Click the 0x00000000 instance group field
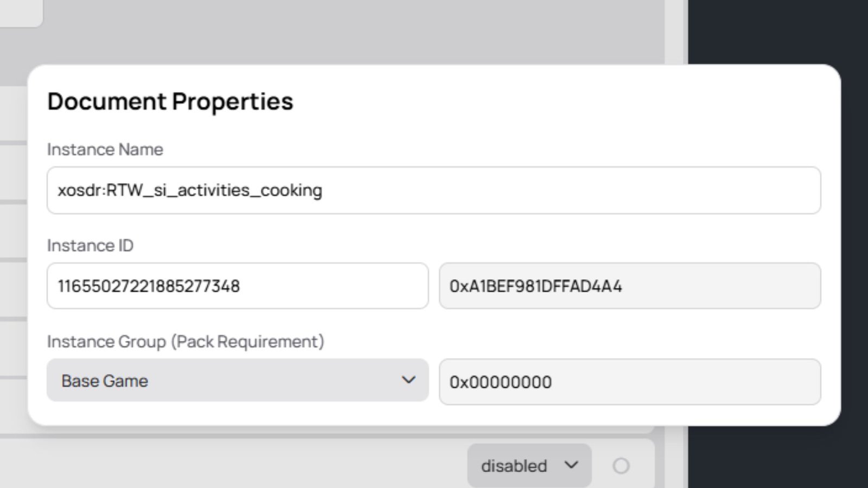 [x=629, y=382]
